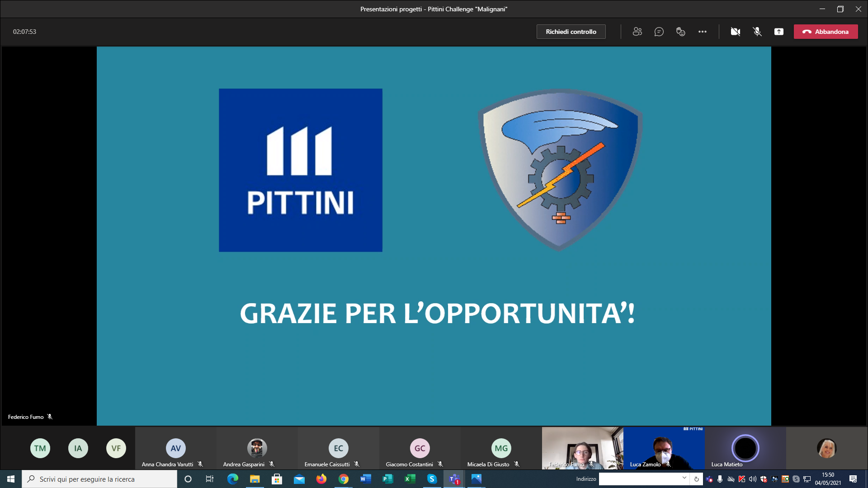Viewport: 868px width, 488px height.
Task: Open Task View in the taskbar
Action: coord(210,479)
